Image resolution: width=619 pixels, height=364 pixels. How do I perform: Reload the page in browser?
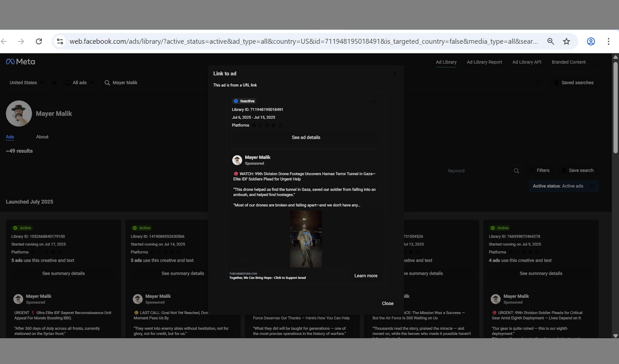click(39, 41)
